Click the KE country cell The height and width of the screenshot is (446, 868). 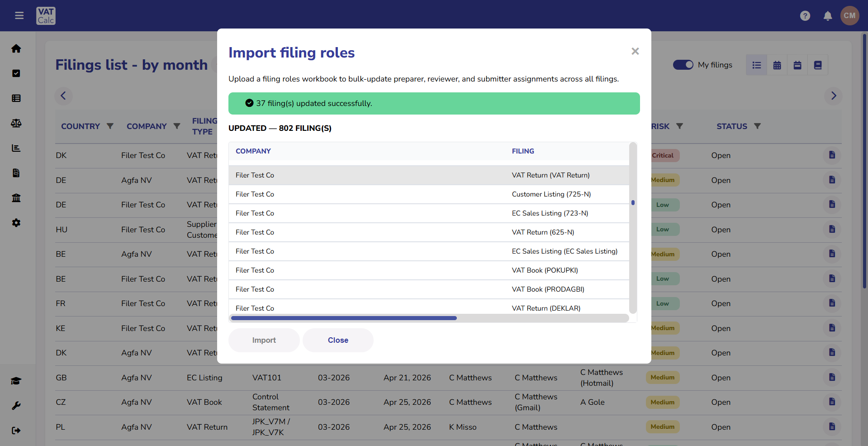pos(61,328)
